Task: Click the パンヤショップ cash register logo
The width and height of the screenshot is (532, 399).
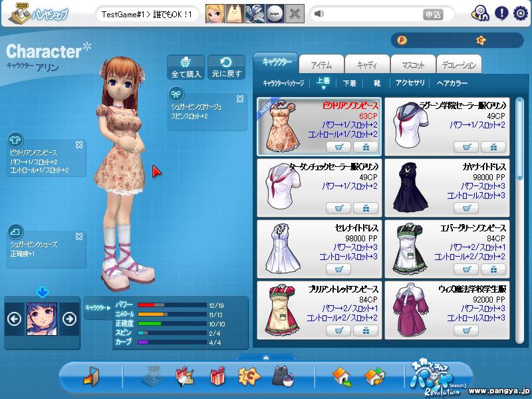Action: (x=39, y=13)
